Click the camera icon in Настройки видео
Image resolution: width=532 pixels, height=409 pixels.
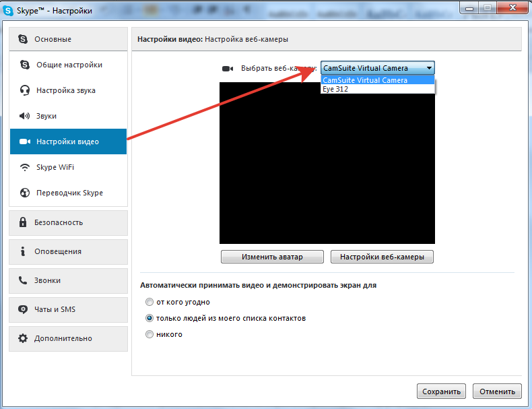click(25, 141)
